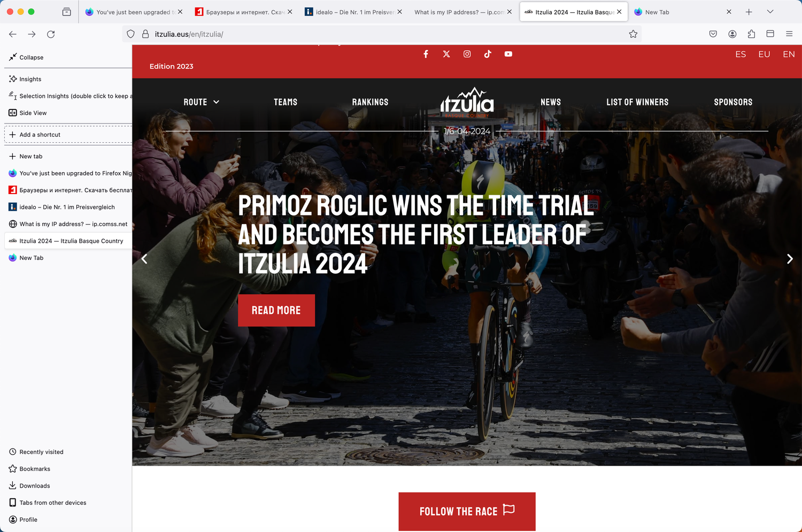Toggle the sidebar with the toolbar sidebar icon
This screenshot has width=802, height=532.
pos(770,34)
